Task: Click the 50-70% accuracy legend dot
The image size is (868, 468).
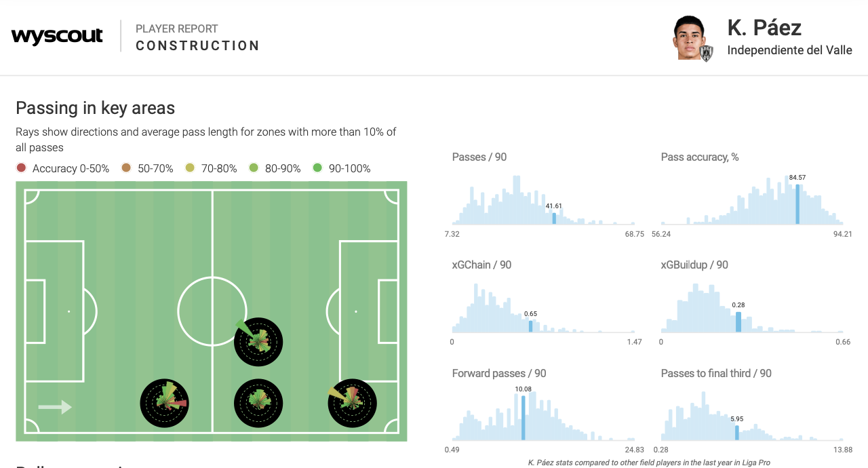Action: coord(126,168)
